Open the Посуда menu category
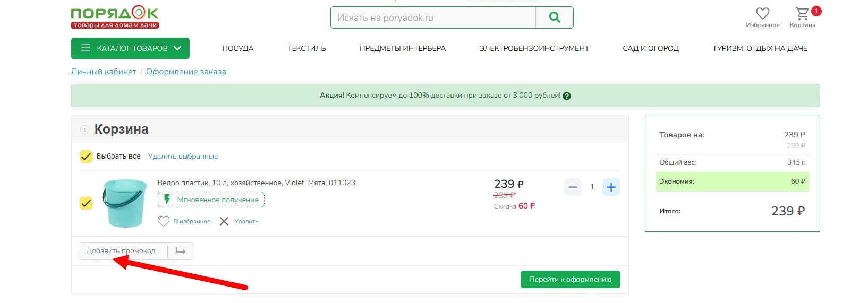The image size is (868, 303). (237, 48)
